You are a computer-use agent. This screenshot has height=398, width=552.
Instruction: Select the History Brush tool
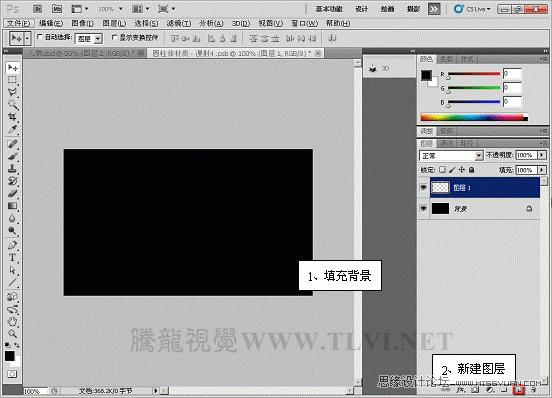tap(13, 181)
